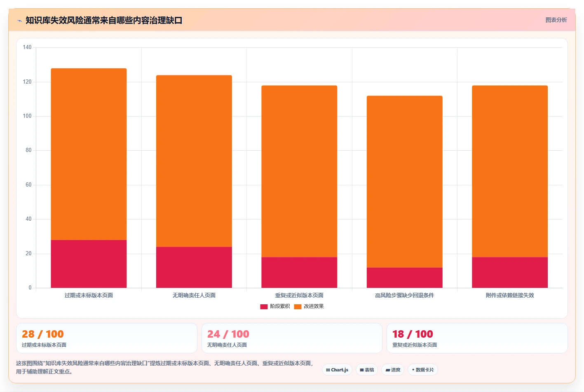Click the red bar segment for 无明确责任人页面
This screenshot has width=584, height=392.
(194, 267)
